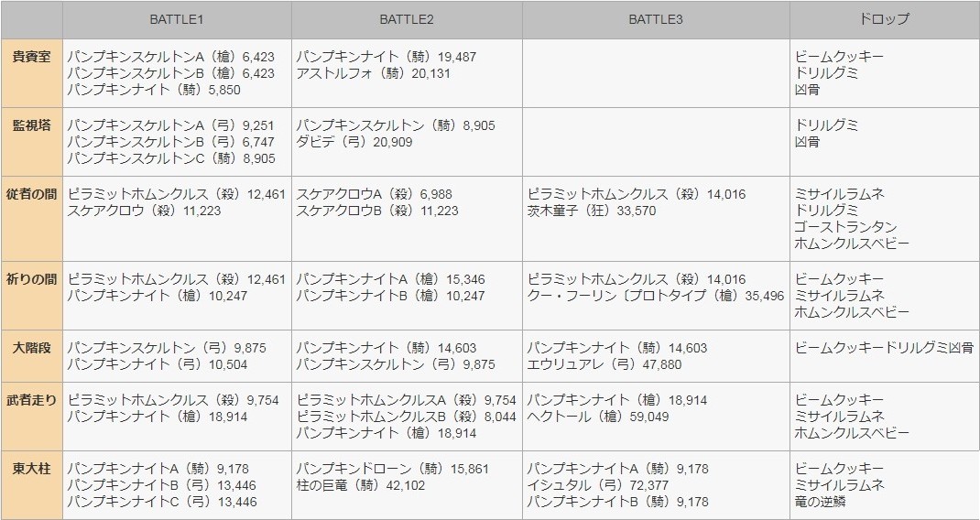The height and width of the screenshot is (520, 980).
Task: Select the 祈りの間 row header
Action: click(32, 279)
